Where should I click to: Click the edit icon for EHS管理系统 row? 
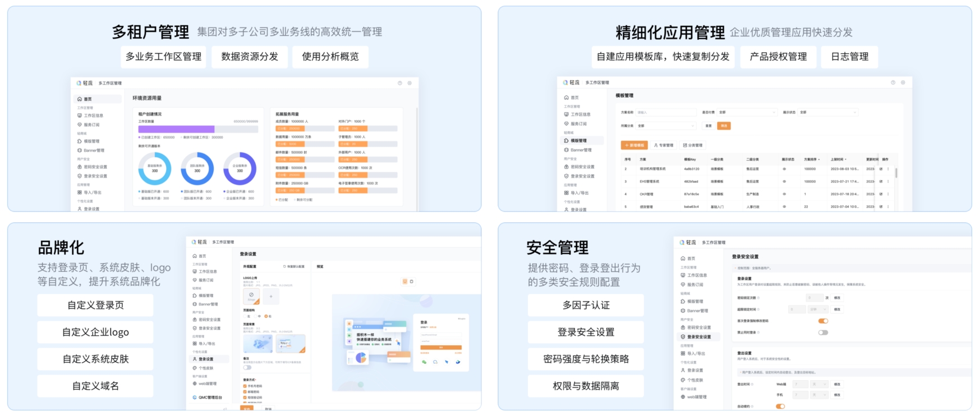coord(881,181)
